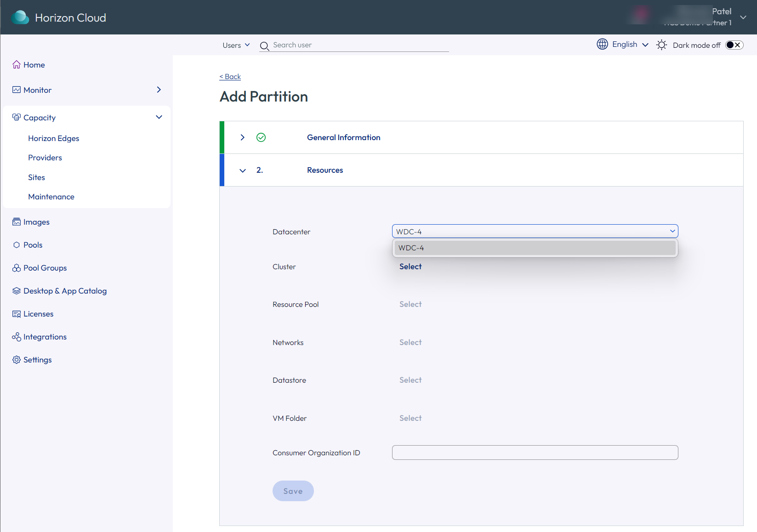
Task: Click the General Information heading
Action: (344, 137)
